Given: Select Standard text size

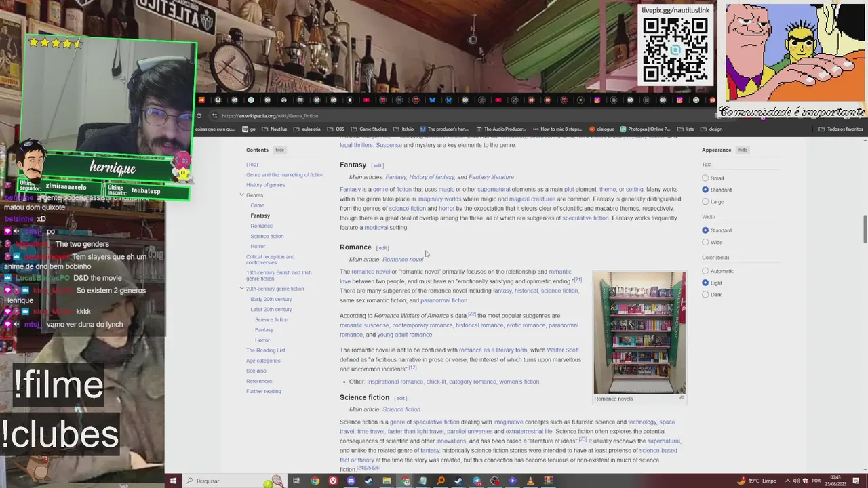Looking at the screenshot, I should [x=705, y=190].
